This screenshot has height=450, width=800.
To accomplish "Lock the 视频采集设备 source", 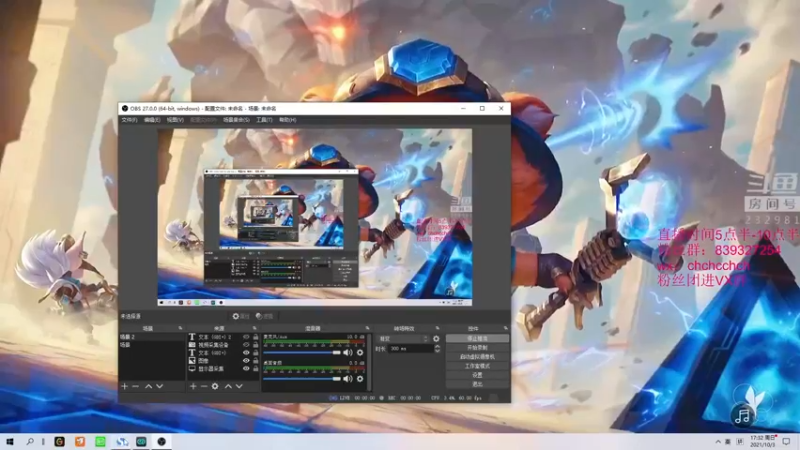I will 256,345.
